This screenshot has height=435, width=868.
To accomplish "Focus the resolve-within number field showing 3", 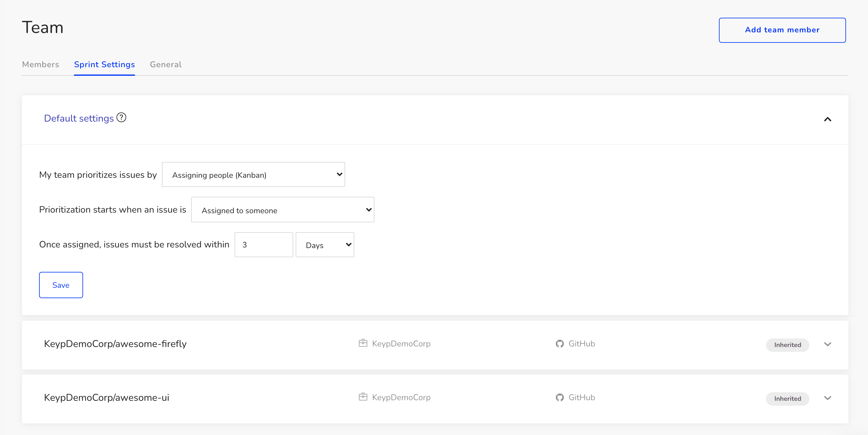I will coord(264,245).
